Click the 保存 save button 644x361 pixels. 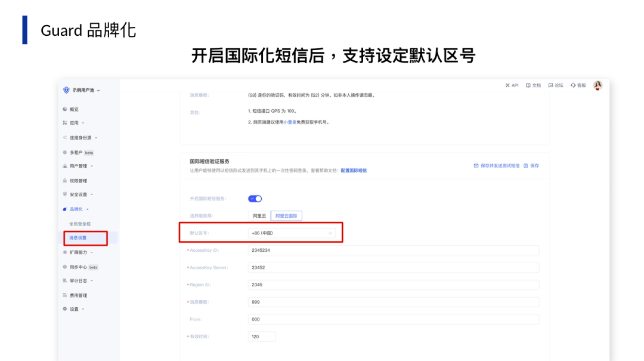click(x=531, y=166)
